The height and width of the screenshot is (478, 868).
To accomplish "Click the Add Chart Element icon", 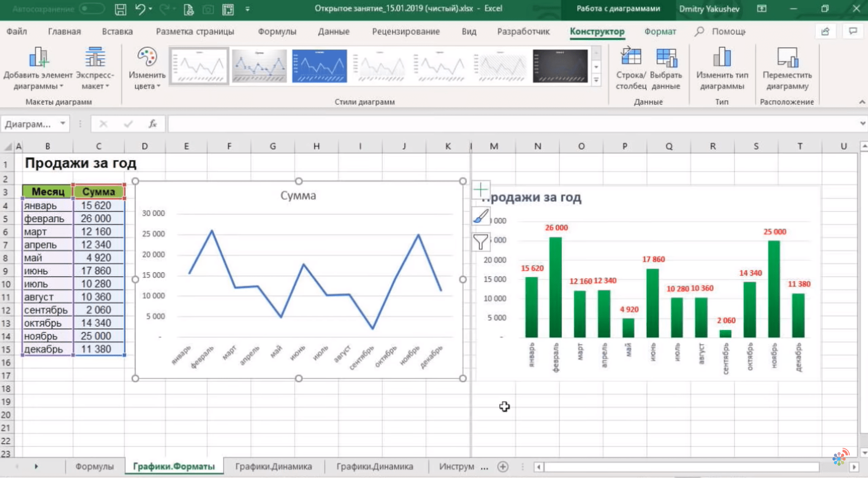I will pos(38,58).
